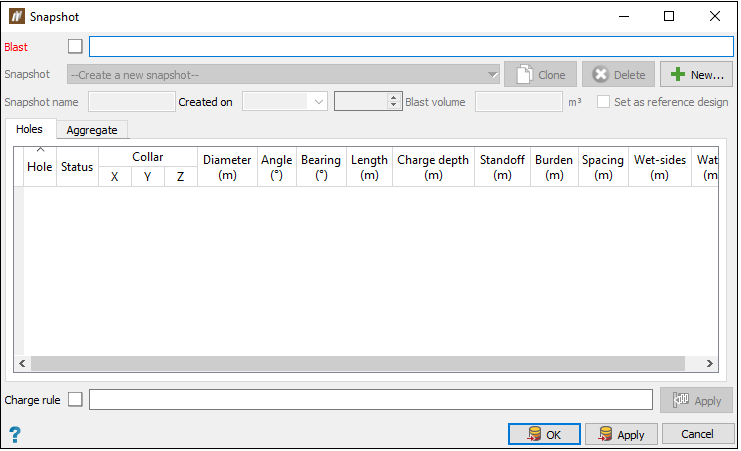Click the Snapshot name field
Screen dimensions: 741x451
coord(132,102)
